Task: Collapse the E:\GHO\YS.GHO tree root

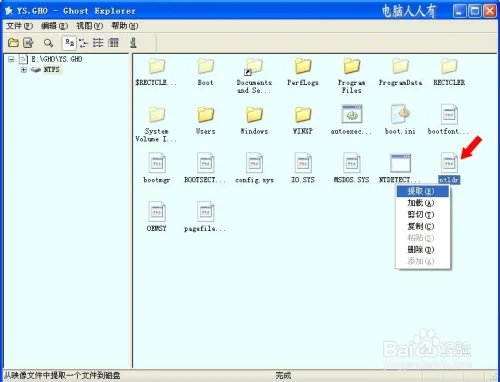Action: [12, 59]
